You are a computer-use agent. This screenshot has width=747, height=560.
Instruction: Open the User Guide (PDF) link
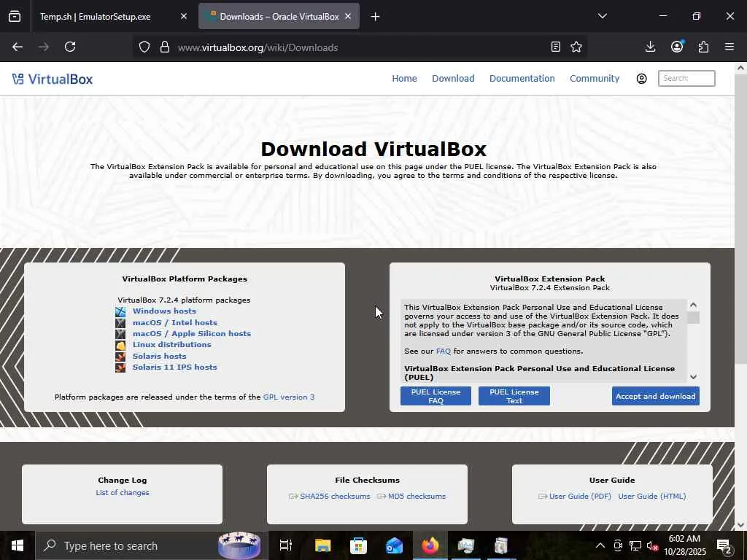(x=580, y=496)
